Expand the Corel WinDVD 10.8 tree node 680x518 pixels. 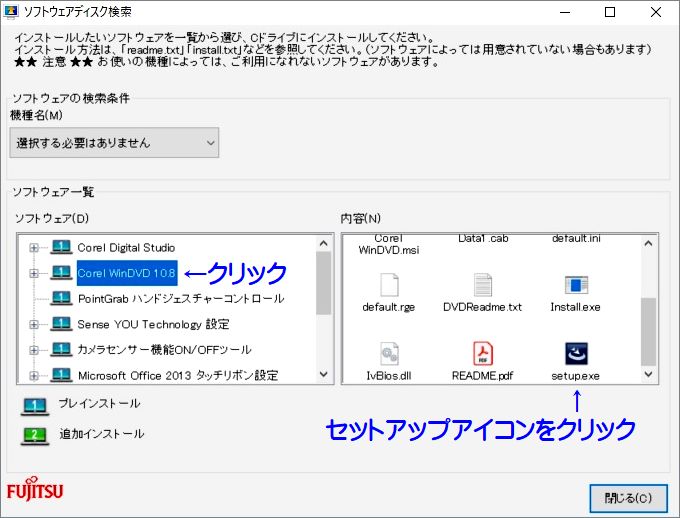point(34,273)
